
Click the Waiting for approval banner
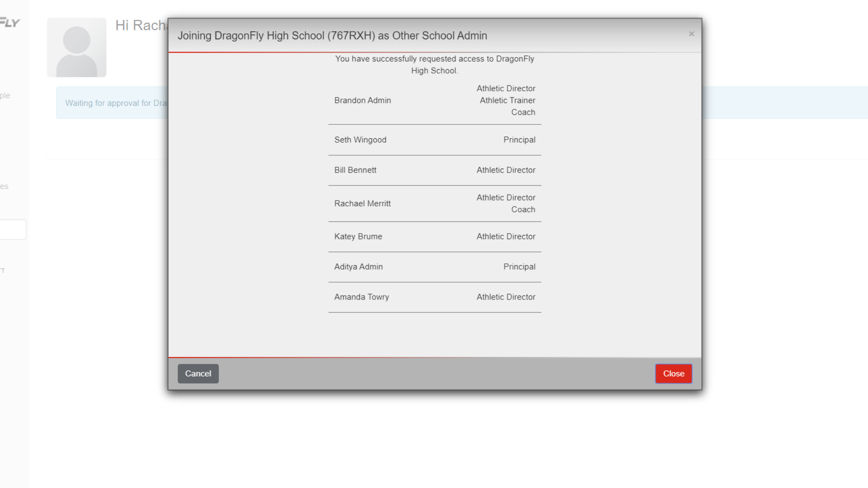(x=116, y=103)
